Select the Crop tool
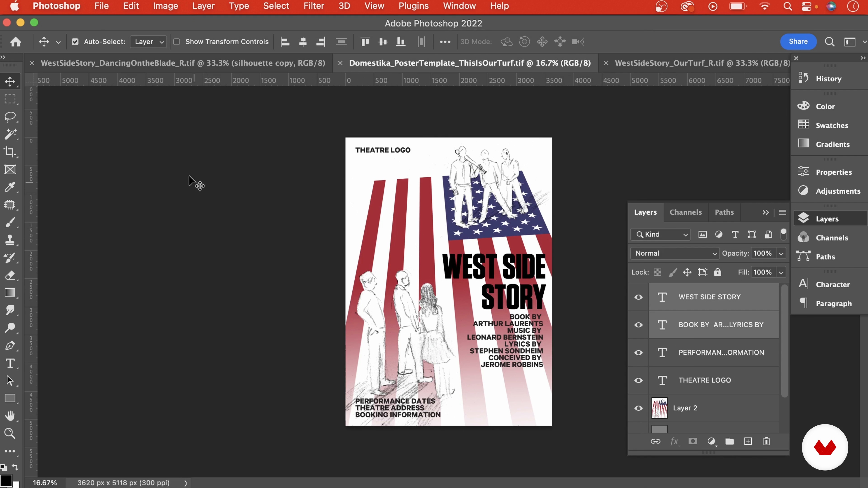This screenshot has height=488, width=868. (10, 152)
